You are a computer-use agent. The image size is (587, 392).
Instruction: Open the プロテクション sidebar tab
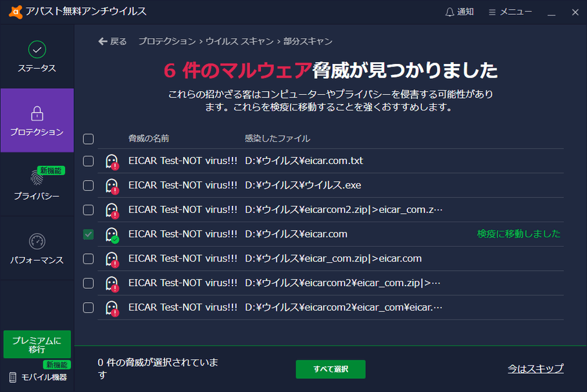(x=37, y=120)
